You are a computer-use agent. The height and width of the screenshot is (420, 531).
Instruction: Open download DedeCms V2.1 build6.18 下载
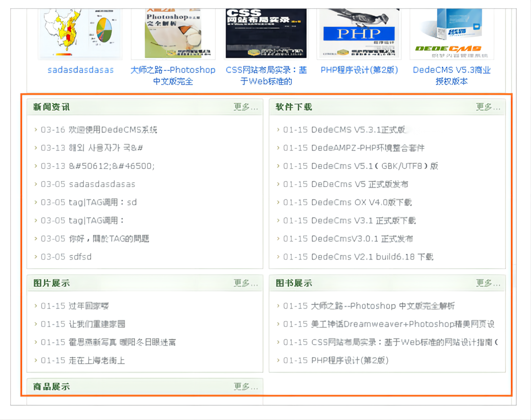[372, 257]
